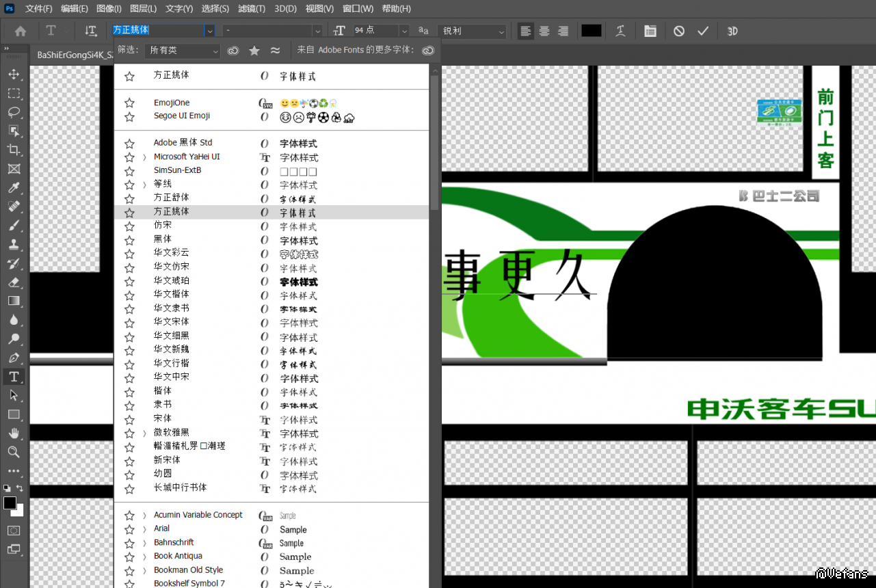Toggle star next to 华文琥珀 font
876x588 pixels.
coord(129,281)
